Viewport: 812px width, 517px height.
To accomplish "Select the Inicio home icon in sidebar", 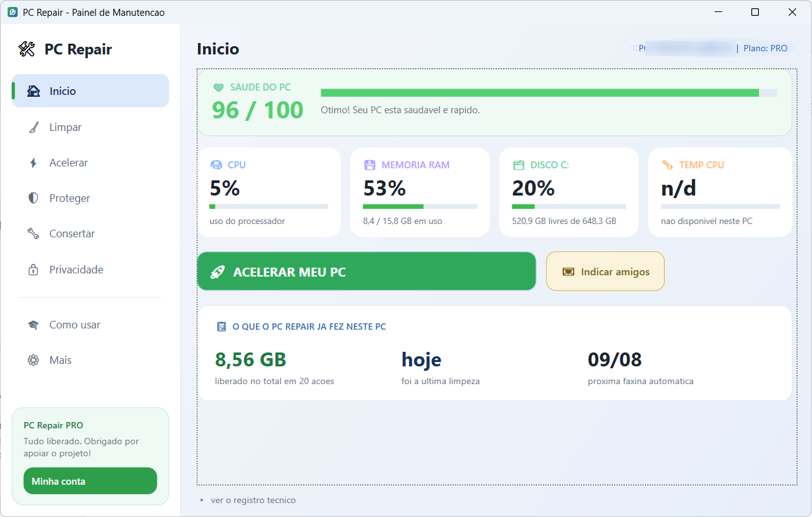I will pos(34,91).
